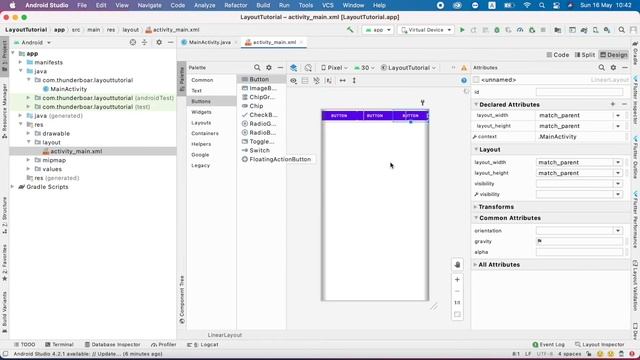This screenshot has height=360, width=640.
Task: Add a declared attribute with the plus icon
Action: click(613, 104)
